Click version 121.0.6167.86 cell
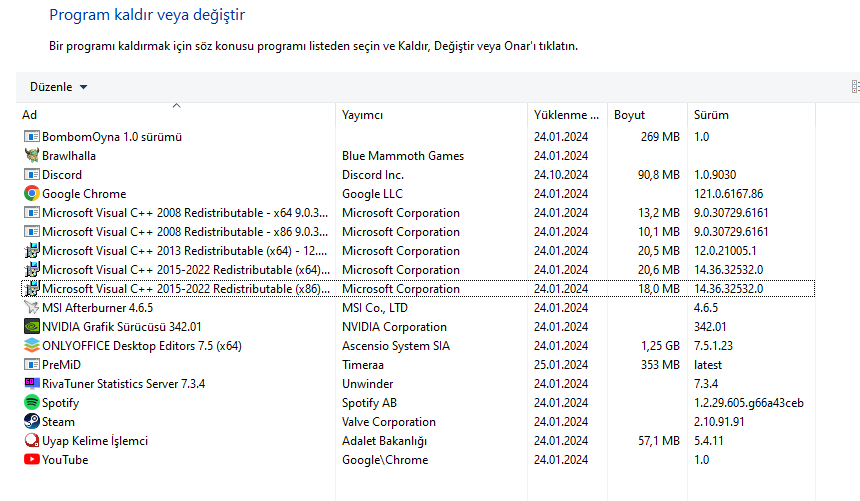 pyautogui.click(x=728, y=194)
